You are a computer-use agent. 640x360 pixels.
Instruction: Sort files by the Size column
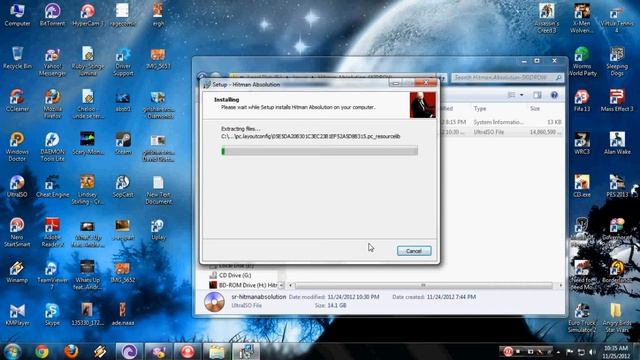click(x=535, y=109)
